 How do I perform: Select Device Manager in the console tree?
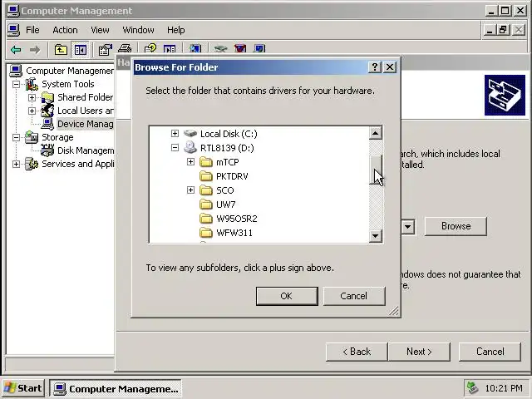tap(85, 124)
